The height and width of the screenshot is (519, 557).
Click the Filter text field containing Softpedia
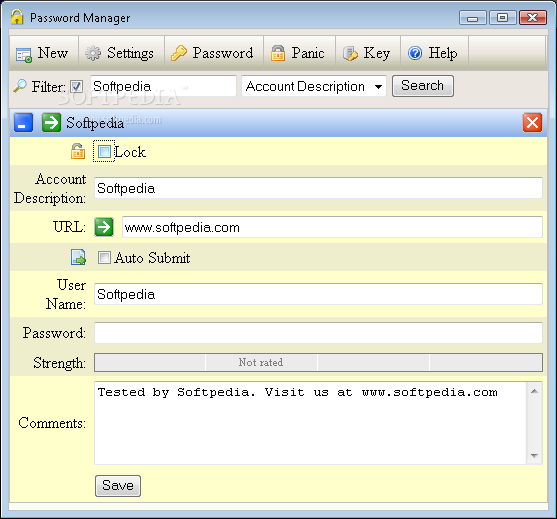click(163, 86)
